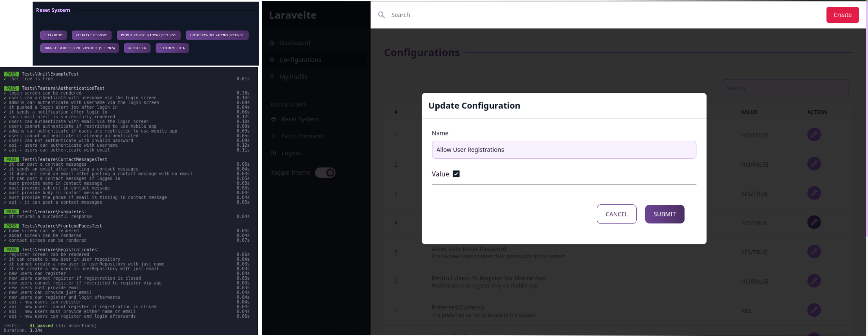This screenshot has width=868, height=336.
Task: Click the Logout icon in quick links
Action: pyautogui.click(x=273, y=153)
